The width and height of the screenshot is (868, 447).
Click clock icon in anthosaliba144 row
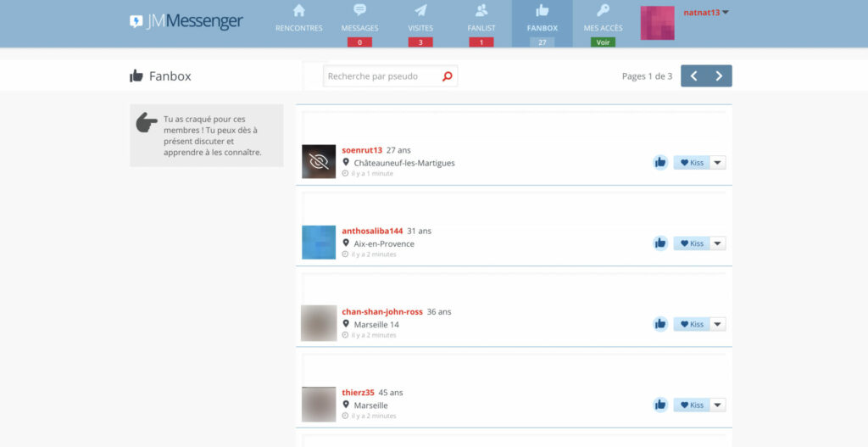tap(345, 254)
